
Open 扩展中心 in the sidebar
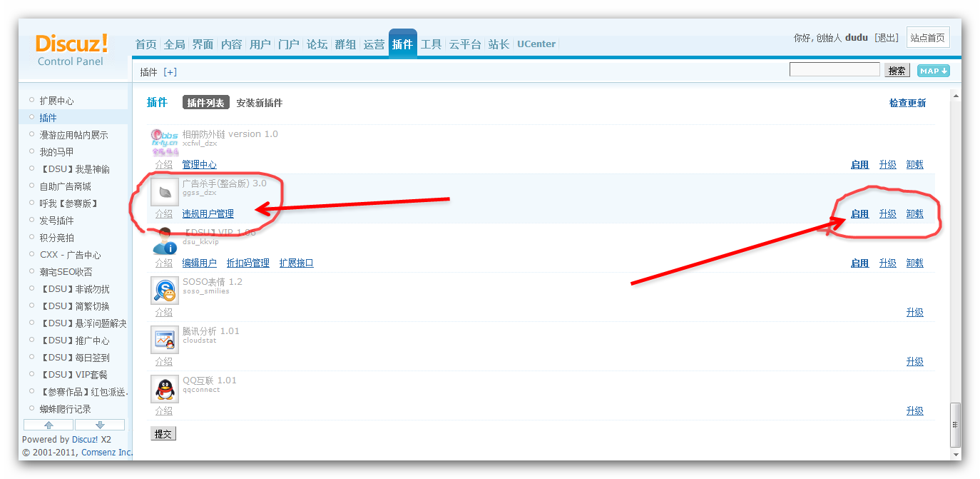pyautogui.click(x=57, y=101)
